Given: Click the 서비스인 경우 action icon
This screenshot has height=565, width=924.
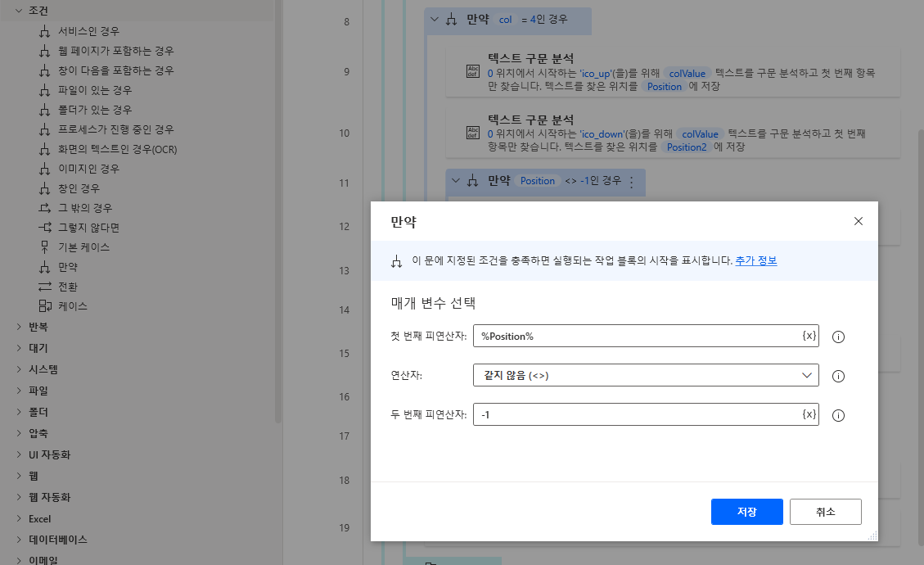Looking at the screenshot, I should coord(45,31).
